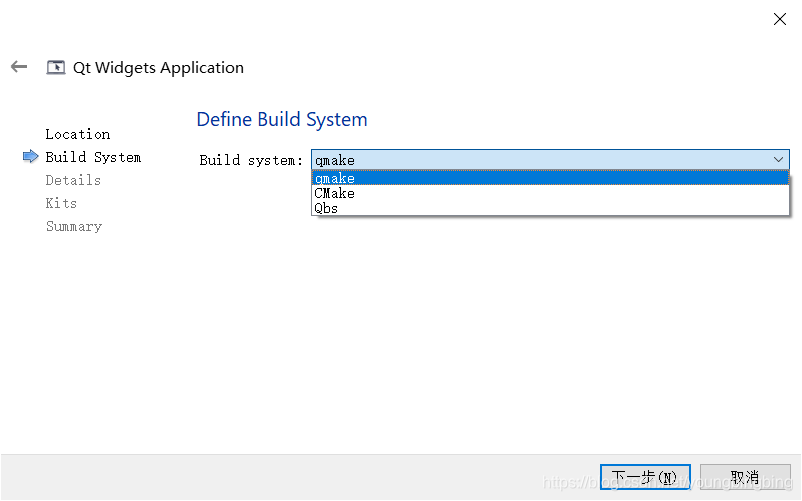Go back with the left arrow icon
Screen dimensions: 802x501
click(19, 66)
